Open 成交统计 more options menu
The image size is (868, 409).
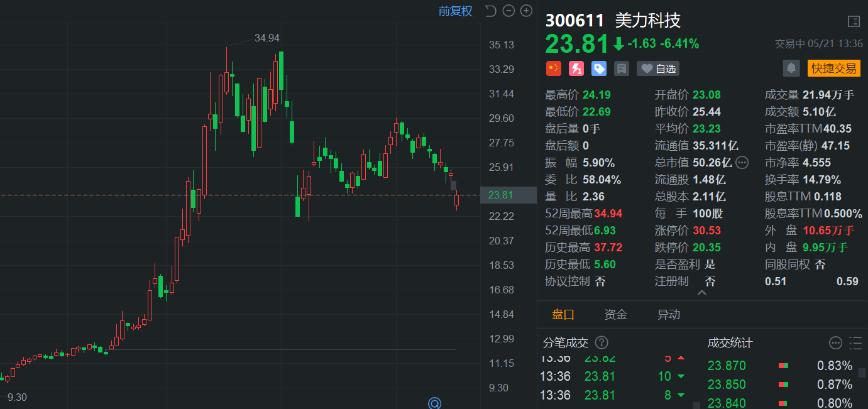click(x=835, y=342)
